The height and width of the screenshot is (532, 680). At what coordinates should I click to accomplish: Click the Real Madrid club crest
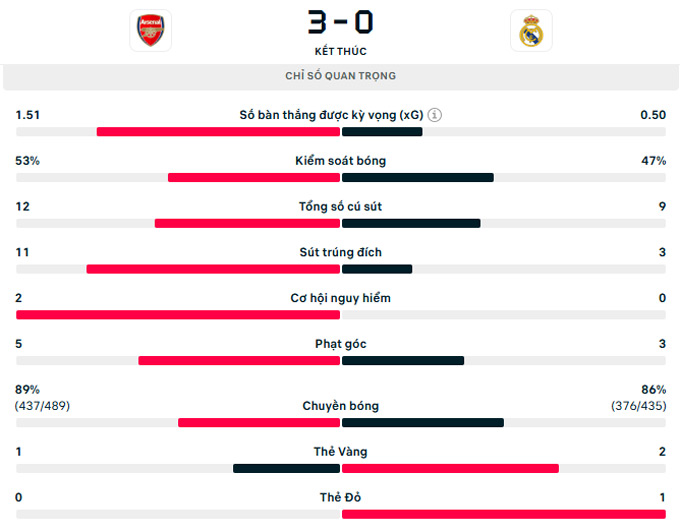coord(531,31)
